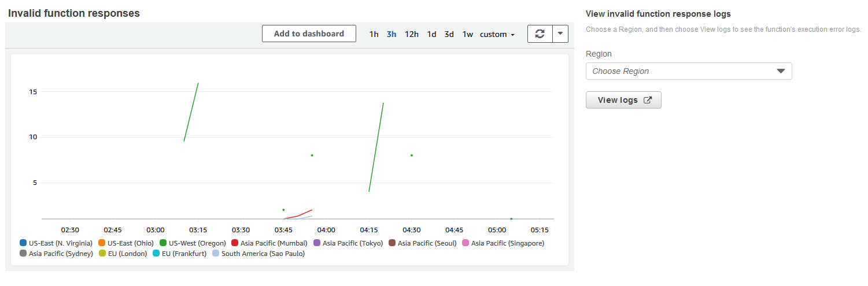Toggle EU (Frankfurt) legend entry
868x286 pixels.
click(x=183, y=254)
